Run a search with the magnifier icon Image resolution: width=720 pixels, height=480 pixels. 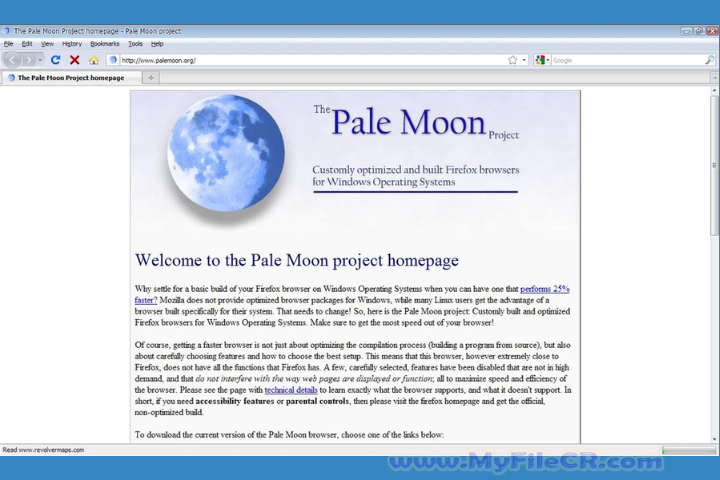709,60
